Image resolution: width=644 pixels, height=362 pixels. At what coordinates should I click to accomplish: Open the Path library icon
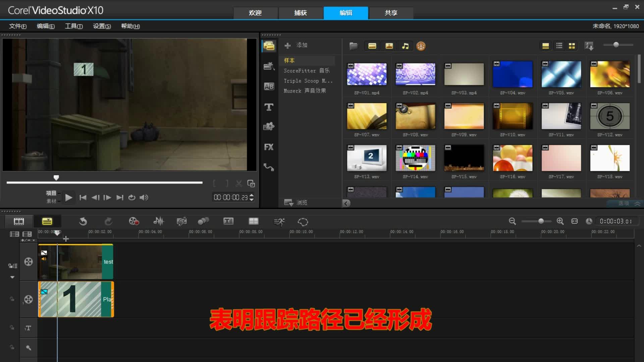tap(269, 167)
